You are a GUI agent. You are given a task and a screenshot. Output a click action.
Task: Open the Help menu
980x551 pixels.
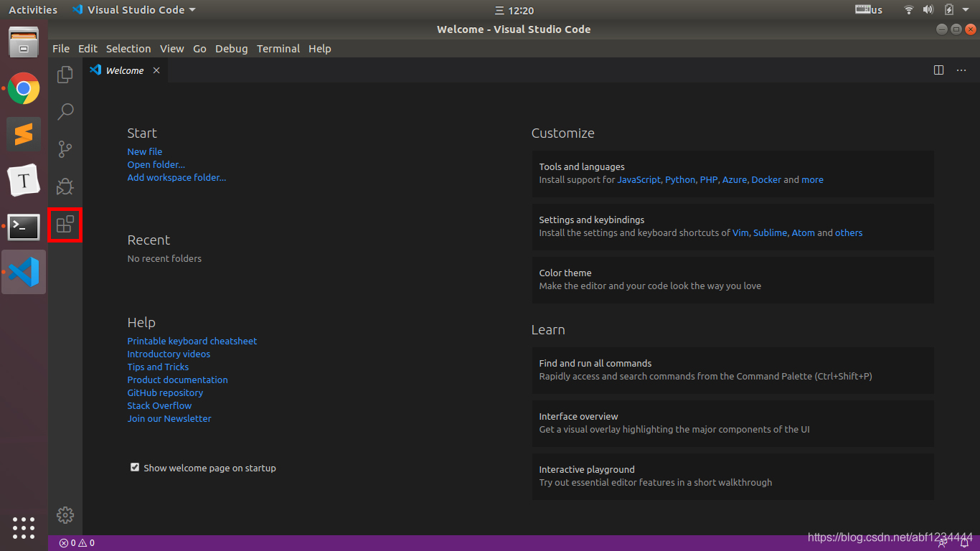(320, 49)
